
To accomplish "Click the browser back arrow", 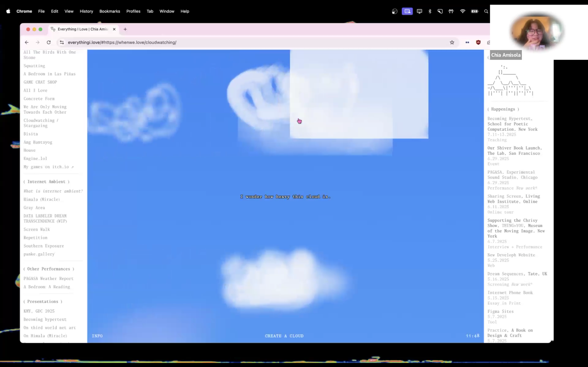I will [27, 42].
